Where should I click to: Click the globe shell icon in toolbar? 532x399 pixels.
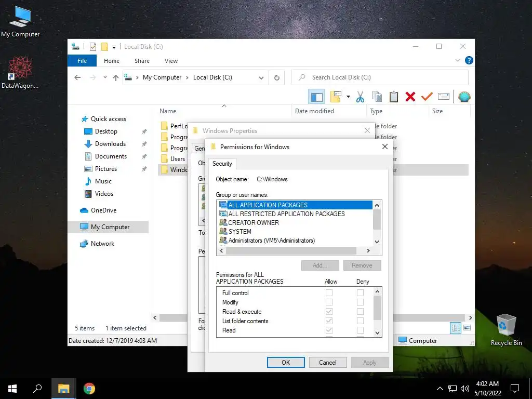(x=464, y=97)
